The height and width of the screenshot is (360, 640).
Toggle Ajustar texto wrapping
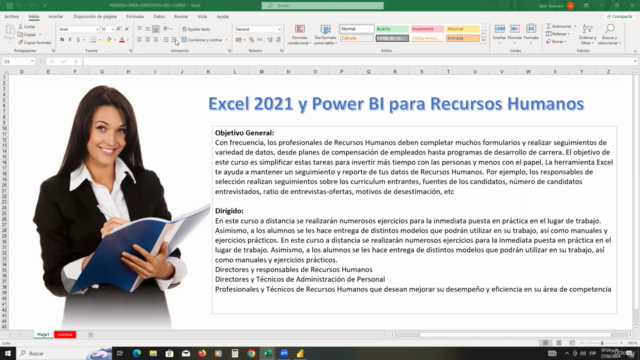pyautogui.click(x=196, y=29)
